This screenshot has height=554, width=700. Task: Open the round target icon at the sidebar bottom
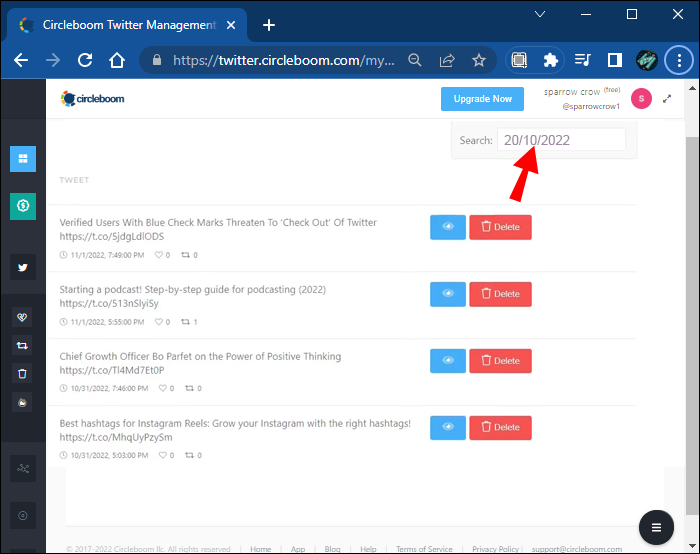click(x=23, y=516)
